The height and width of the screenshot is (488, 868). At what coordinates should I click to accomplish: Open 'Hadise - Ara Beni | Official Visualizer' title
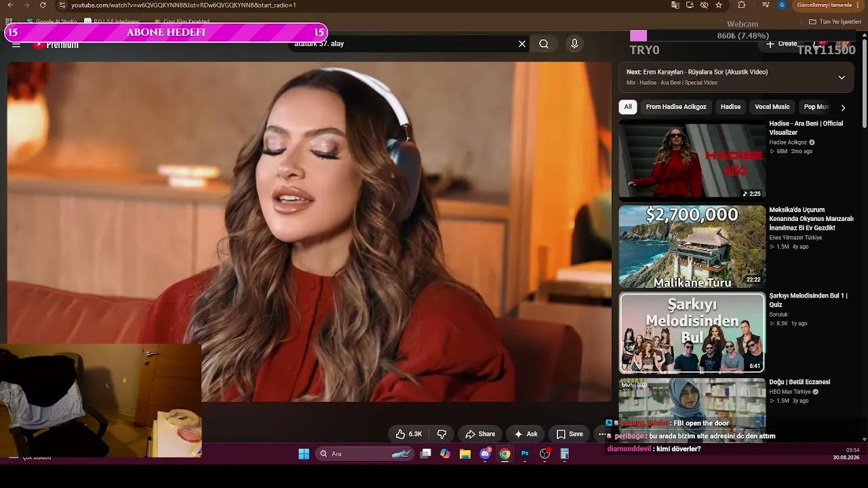806,128
